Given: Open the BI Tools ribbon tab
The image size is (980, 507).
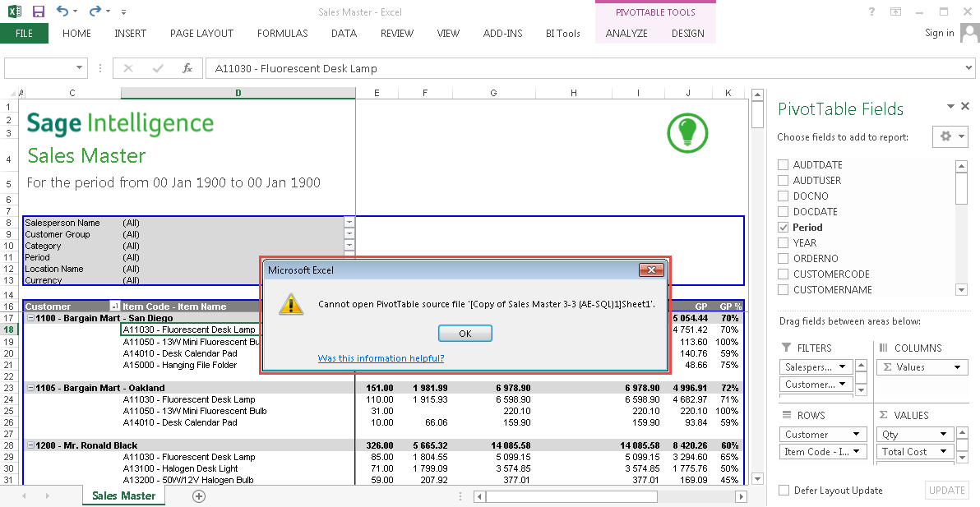Looking at the screenshot, I should [x=562, y=33].
